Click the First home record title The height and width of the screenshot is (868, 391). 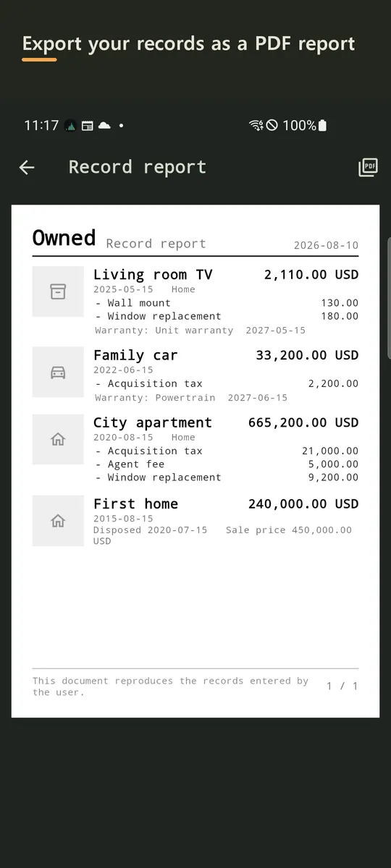pos(135,504)
